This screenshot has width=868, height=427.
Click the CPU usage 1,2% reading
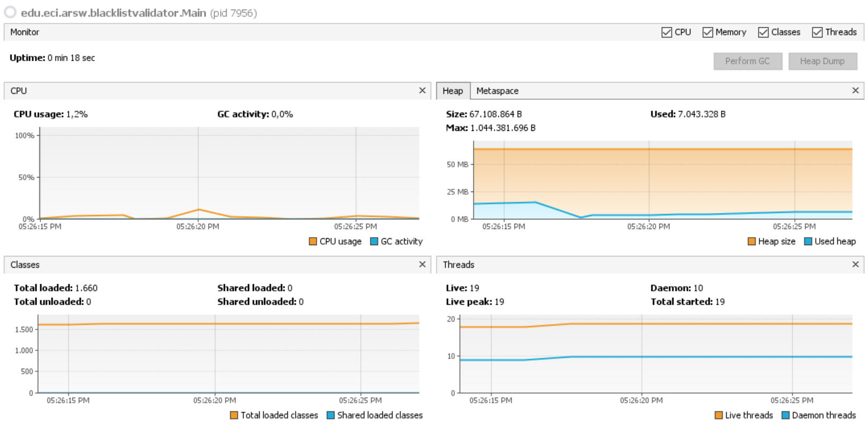click(x=77, y=114)
